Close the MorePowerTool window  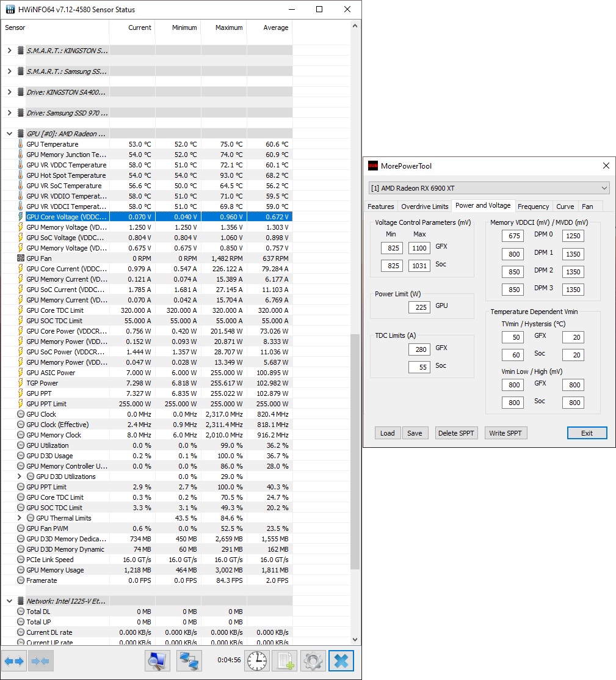point(606,166)
